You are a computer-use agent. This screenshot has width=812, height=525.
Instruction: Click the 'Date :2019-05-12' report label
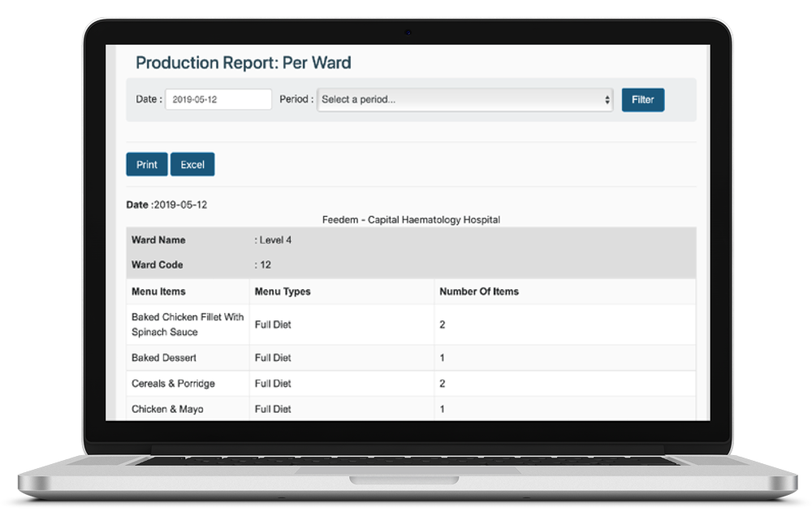click(166, 205)
